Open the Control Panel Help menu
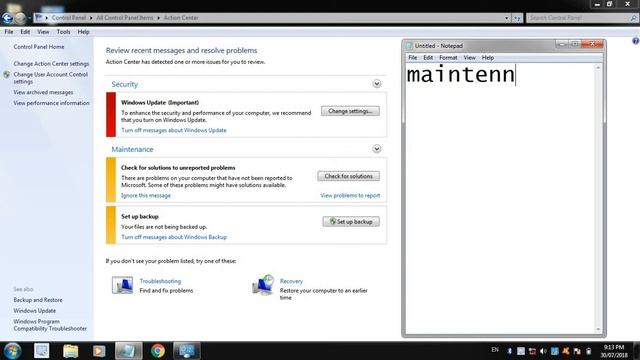640x360 pixels. (83, 31)
